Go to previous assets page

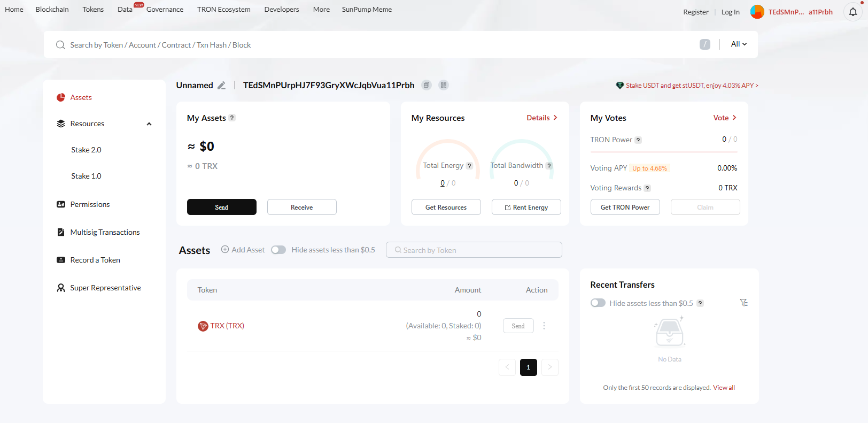point(507,367)
